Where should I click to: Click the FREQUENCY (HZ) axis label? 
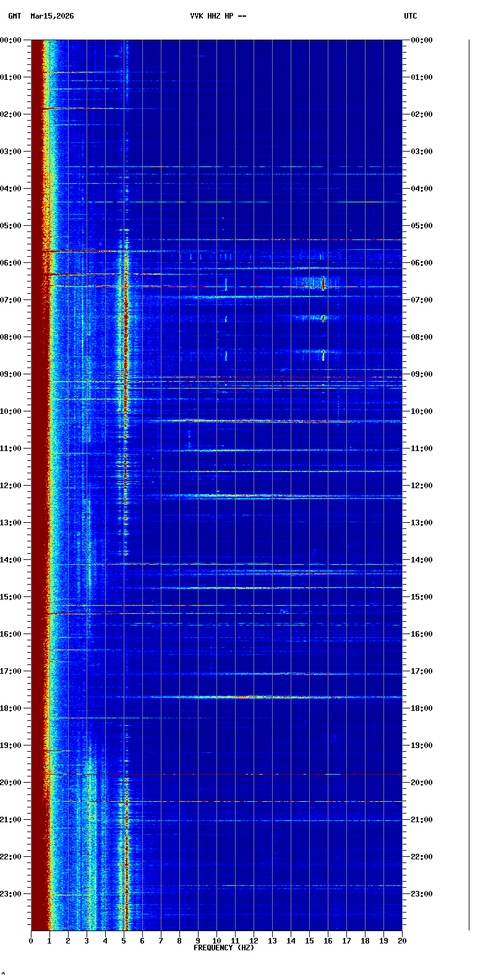(x=223, y=948)
